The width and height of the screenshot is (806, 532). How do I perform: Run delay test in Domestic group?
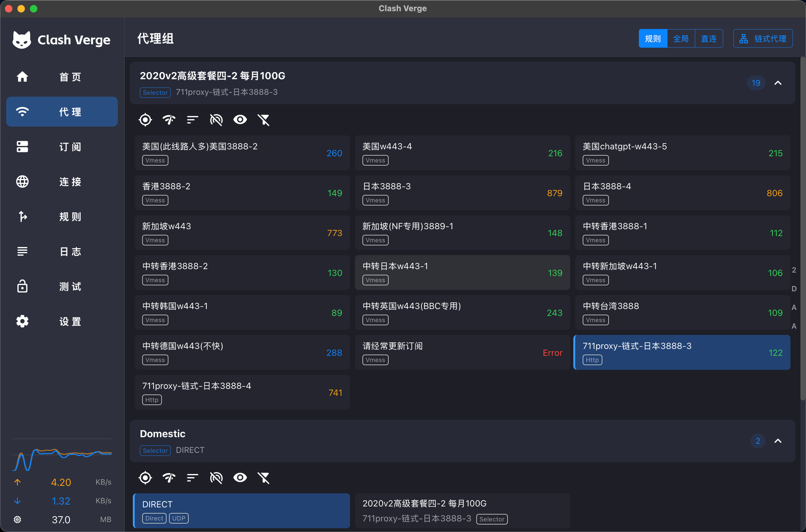(x=169, y=478)
